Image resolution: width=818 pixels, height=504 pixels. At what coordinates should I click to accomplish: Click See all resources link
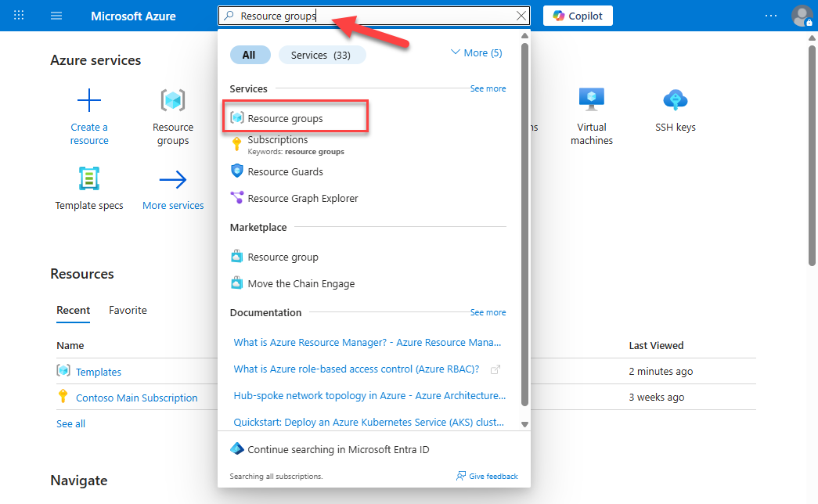pyautogui.click(x=71, y=424)
